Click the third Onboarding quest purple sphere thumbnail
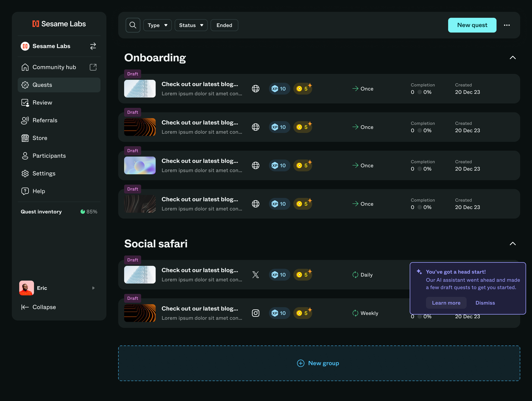Image resolution: width=532 pixels, height=401 pixels. [x=140, y=166]
